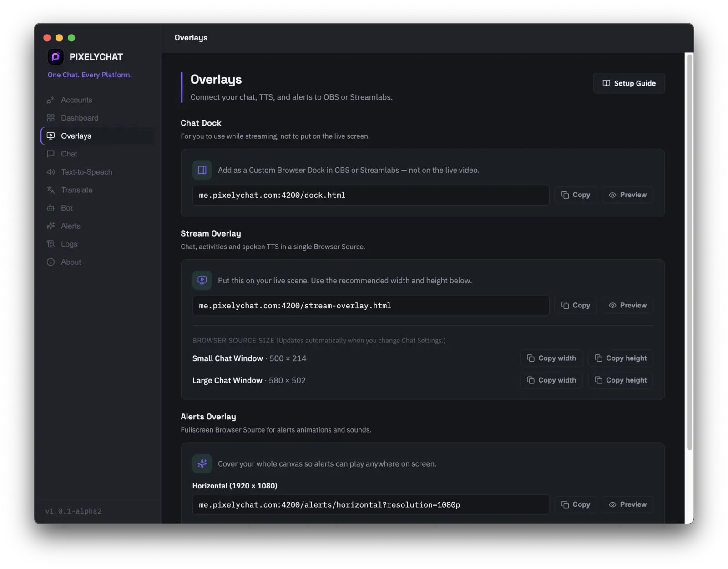Click the Overlays monitor icon in the sidebar
The width and height of the screenshot is (728, 569).
51,136
